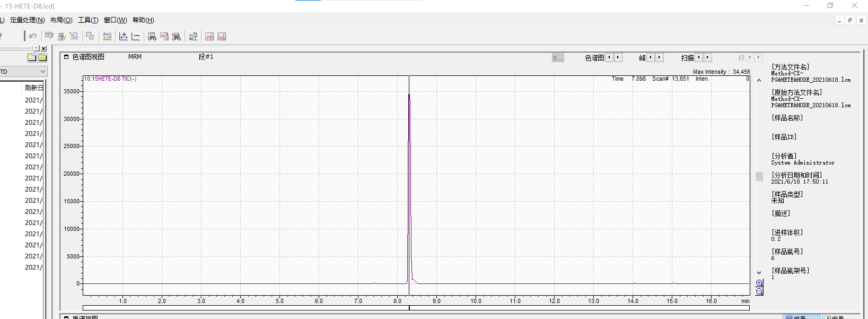Click the disabled 段 right arrow

(758, 57)
